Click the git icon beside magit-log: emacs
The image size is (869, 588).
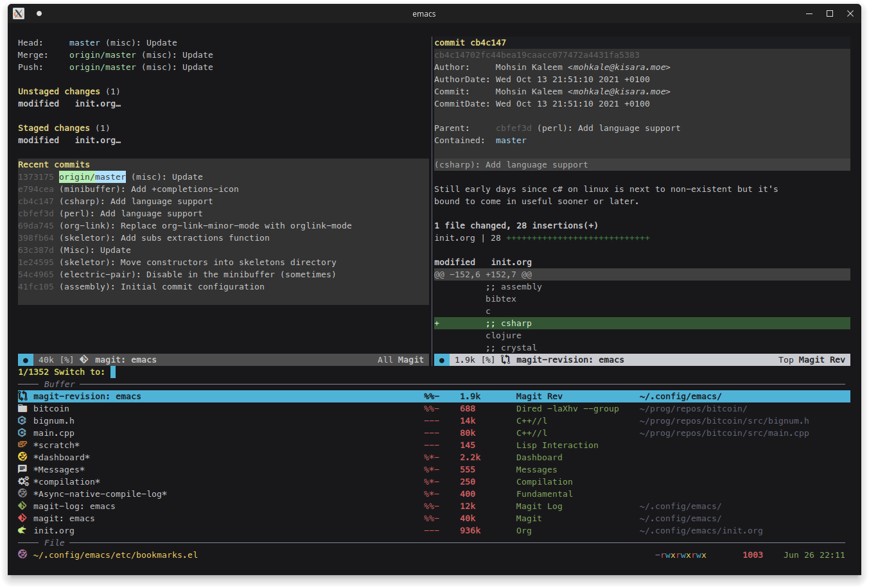click(22, 506)
